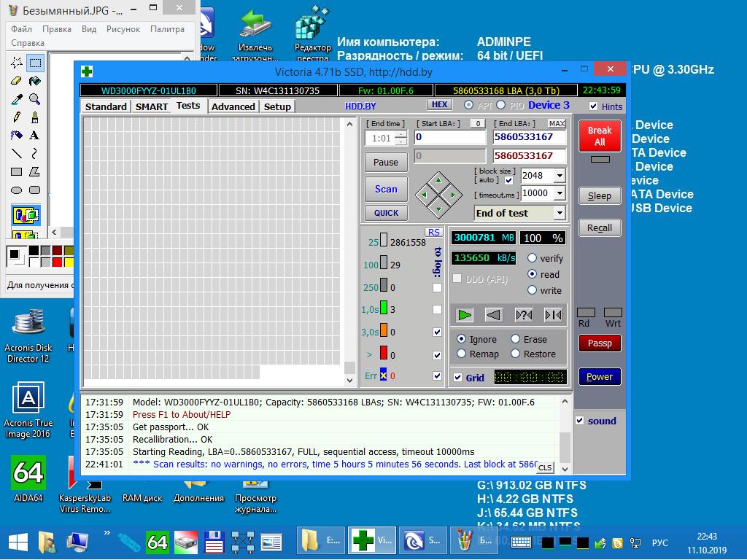Click floppy disk icon in taskbar
Viewport: 747px width, 560px height.
[x=214, y=542]
